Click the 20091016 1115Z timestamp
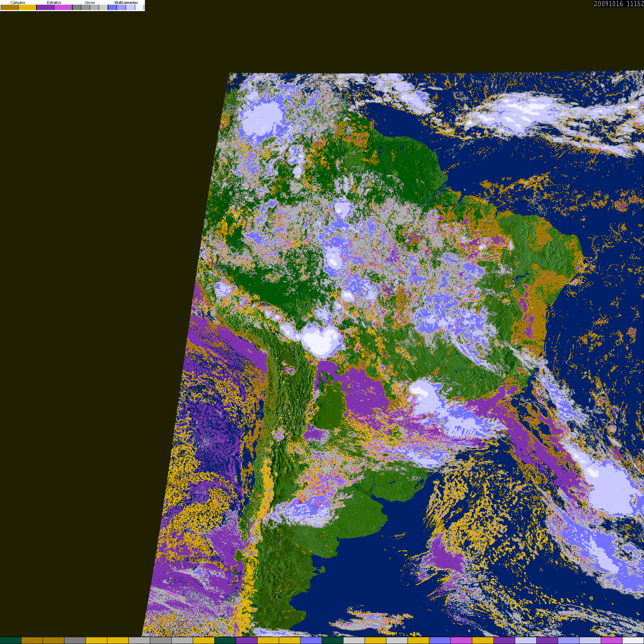This screenshot has width=644, height=644. click(619, 4)
